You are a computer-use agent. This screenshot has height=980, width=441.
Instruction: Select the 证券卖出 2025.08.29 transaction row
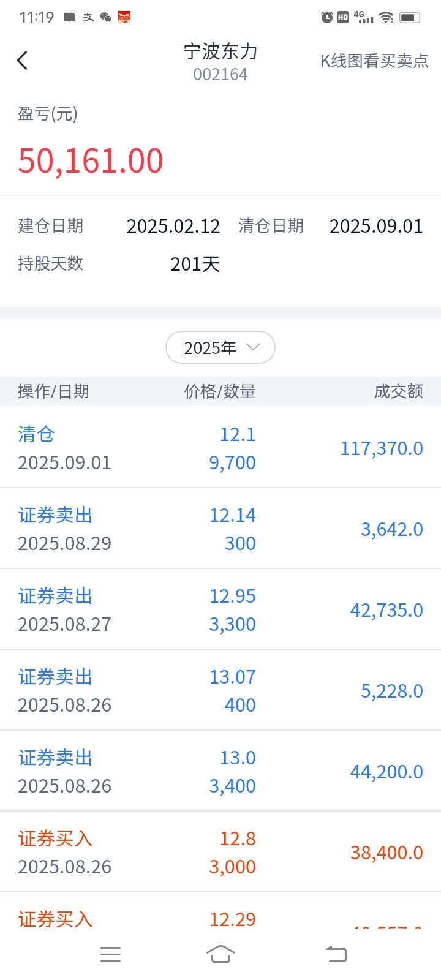click(x=221, y=529)
